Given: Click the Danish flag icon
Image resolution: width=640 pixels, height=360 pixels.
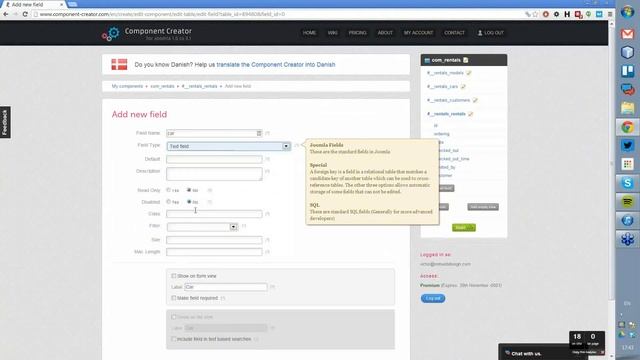Looking at the screenshot, I should coord(119,64).
